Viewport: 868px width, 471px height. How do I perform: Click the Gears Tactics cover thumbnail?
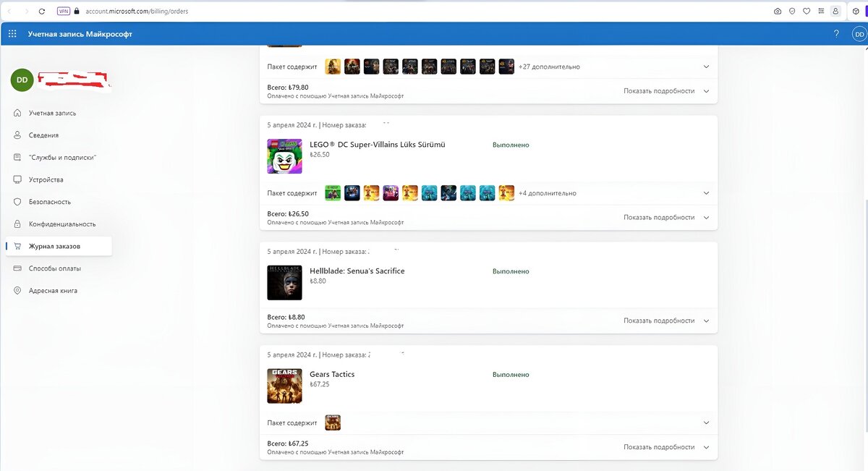(284, 386)
